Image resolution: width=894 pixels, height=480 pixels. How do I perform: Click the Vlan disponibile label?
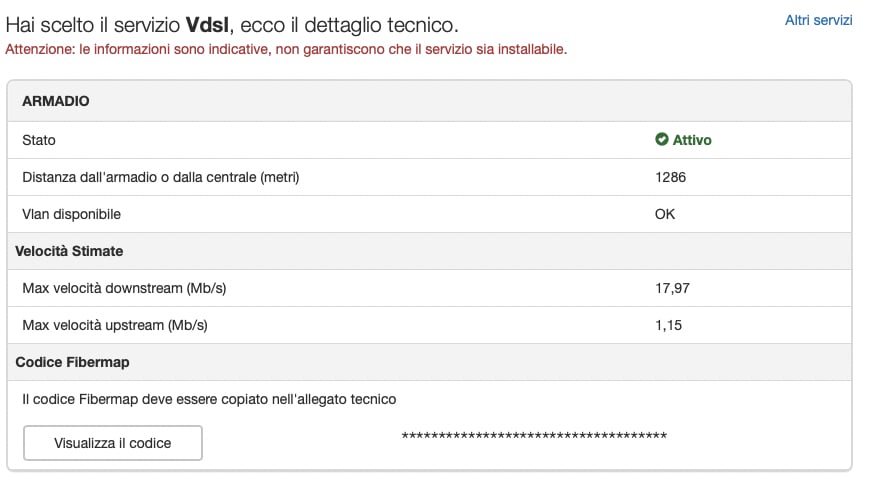point(71,214)
